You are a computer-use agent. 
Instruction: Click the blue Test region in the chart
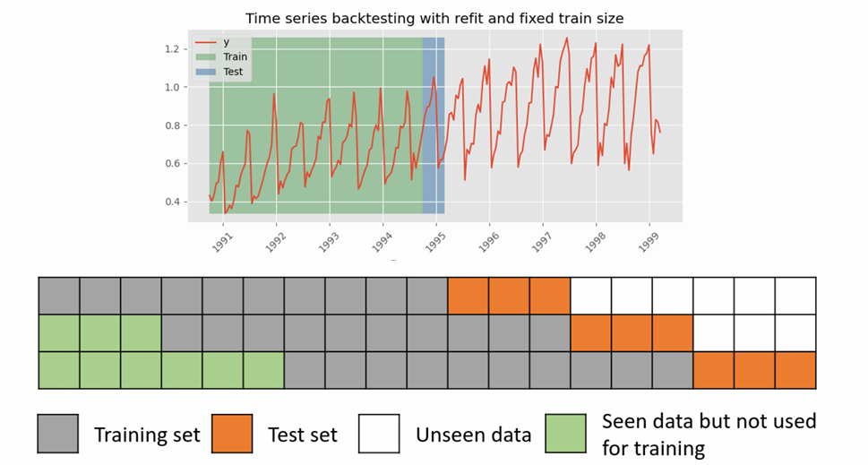434,125
